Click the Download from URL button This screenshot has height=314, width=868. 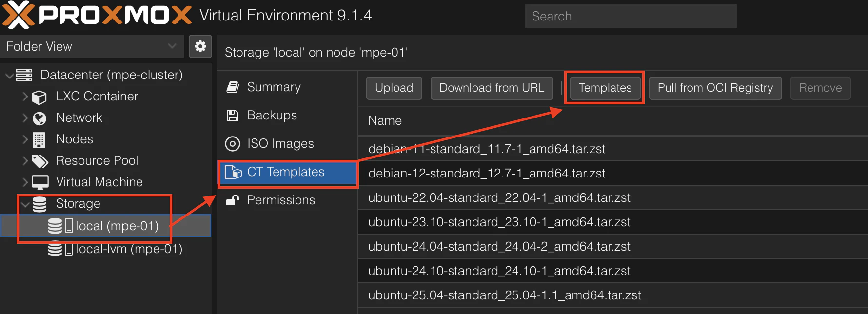pos(492,88)
